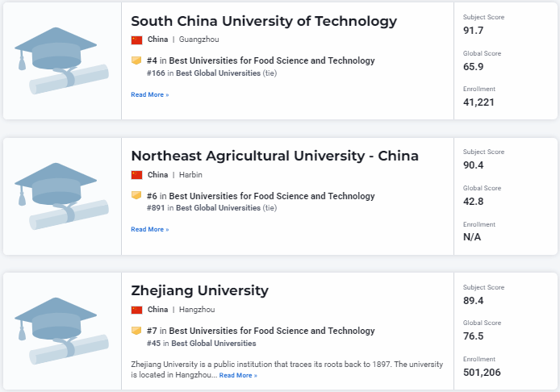Viewport: 560px width, 392px height.
Task: Expand Read More under South China University
Action: tap(150, 94)
